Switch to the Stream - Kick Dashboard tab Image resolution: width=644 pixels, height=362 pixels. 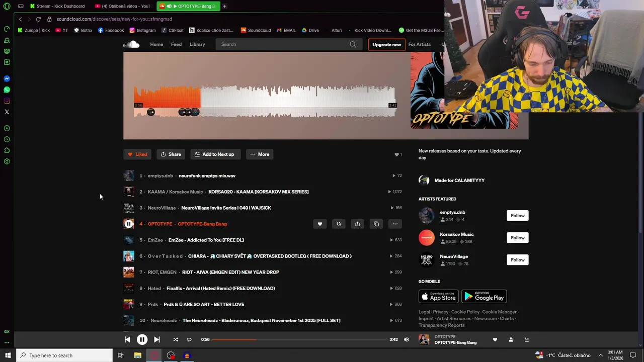(x=57, y=6)
